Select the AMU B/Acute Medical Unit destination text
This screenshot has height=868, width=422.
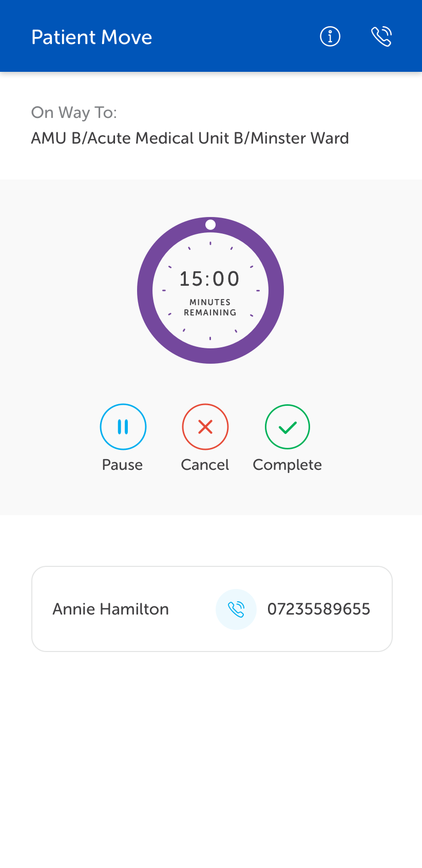click(x=190, y=139)
